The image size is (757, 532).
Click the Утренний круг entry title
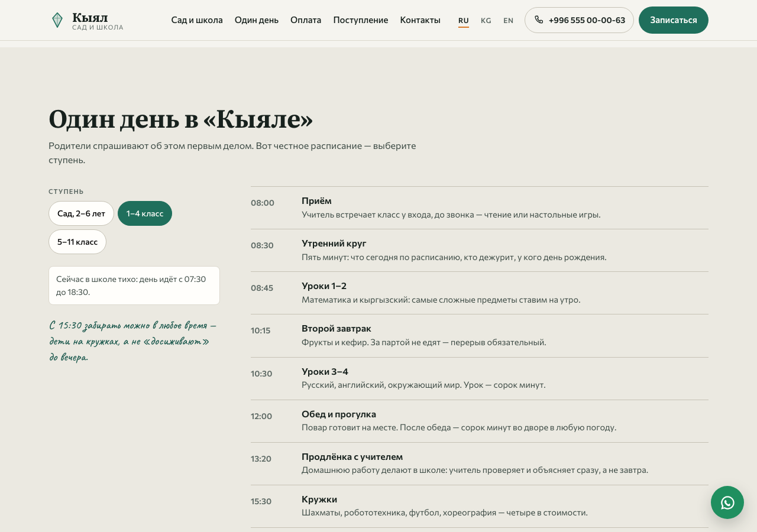point(334,244)
